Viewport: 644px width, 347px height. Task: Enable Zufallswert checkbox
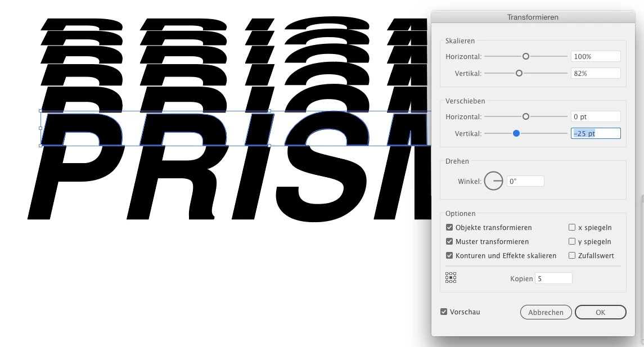[x=571, y=255]
